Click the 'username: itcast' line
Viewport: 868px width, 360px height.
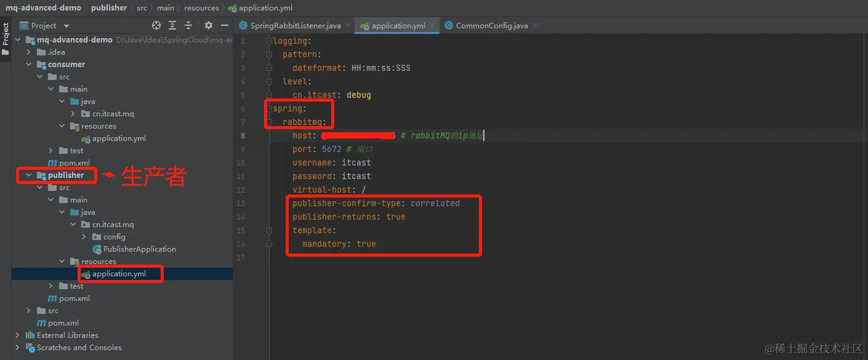click(x=332, y=162)
